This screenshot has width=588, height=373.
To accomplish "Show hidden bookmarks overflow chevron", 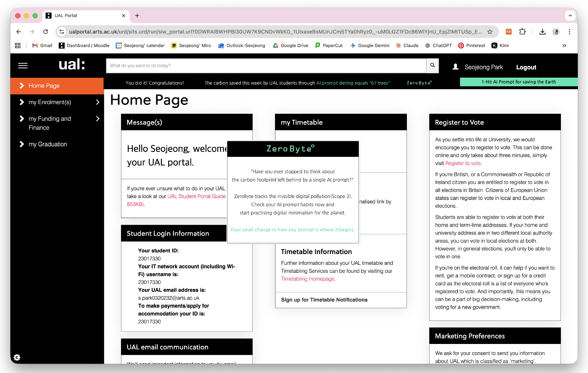I will [564, 46].
